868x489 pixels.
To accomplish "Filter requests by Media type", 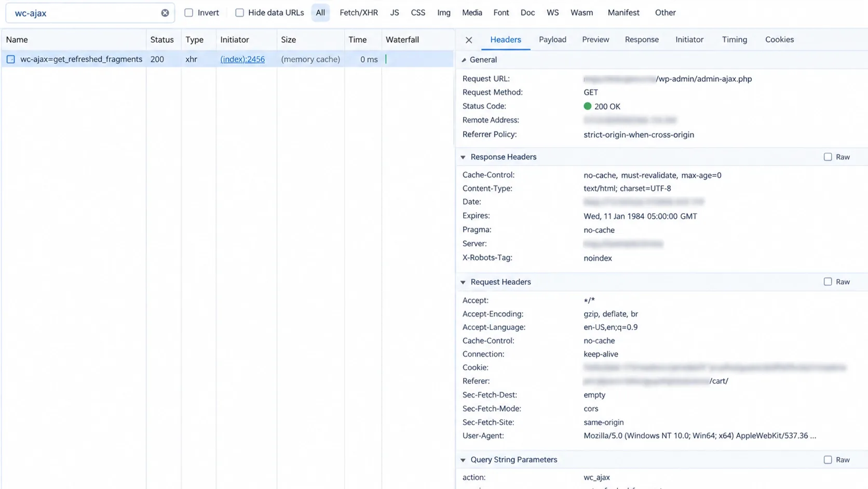I will pyautogui.click(x=472, y=12).
